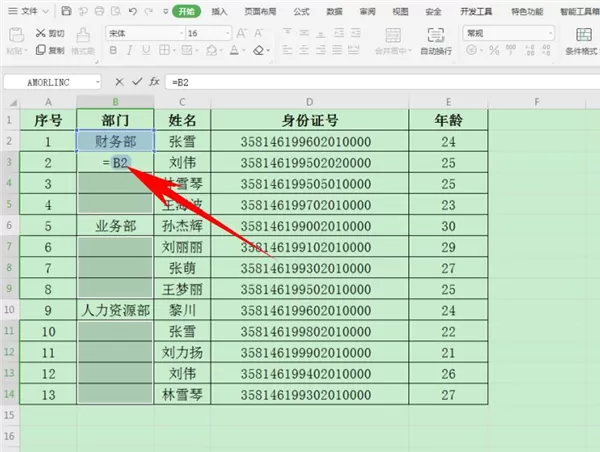
Task: Toggle Italic formatting button
Action: click(129, 50)
